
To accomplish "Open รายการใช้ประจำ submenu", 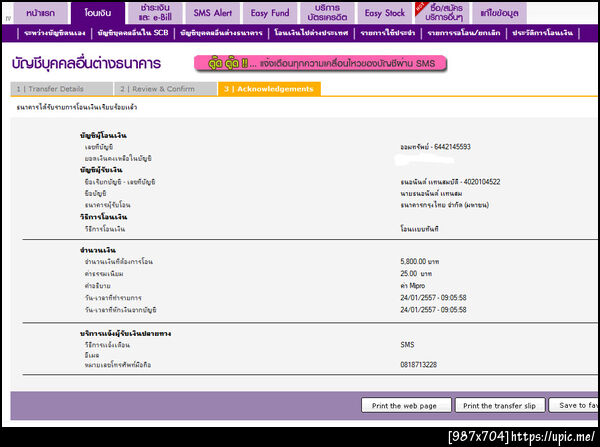I will pyautogui.click(x=388, y=33).
